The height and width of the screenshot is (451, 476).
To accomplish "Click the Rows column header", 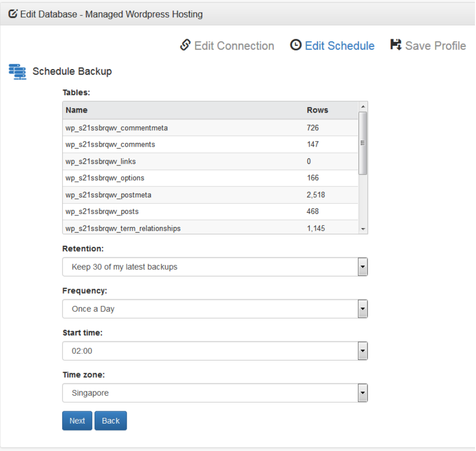I will point(318,110).
